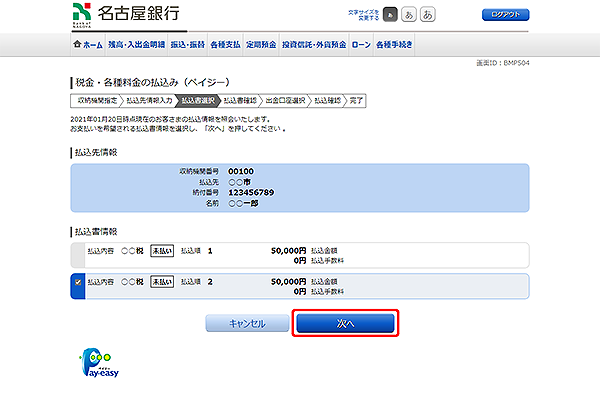
Task: Check the box for payment slip 2
Action: point(78,282)
